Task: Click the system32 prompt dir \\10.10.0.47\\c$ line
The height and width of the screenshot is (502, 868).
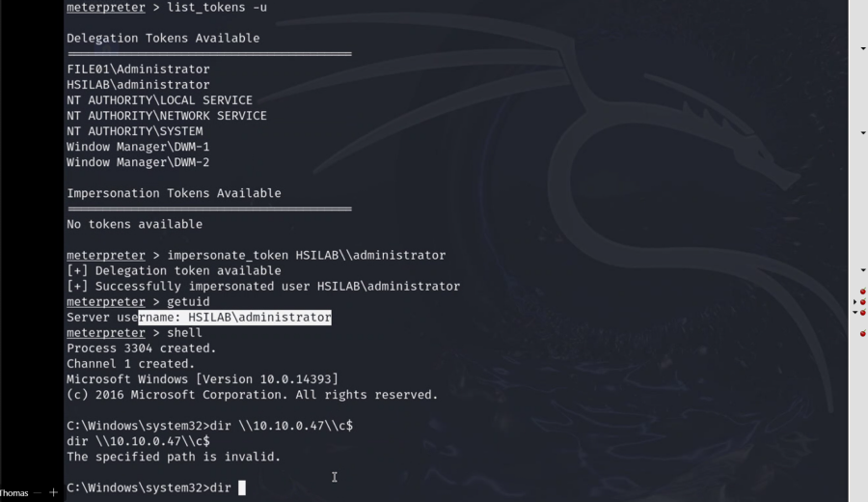Action: (x=210, y=426)
